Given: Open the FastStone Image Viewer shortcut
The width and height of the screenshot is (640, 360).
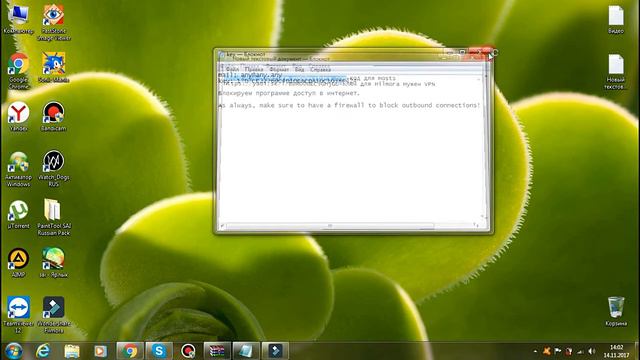Looking at the screenshot, I should [53, 22].
